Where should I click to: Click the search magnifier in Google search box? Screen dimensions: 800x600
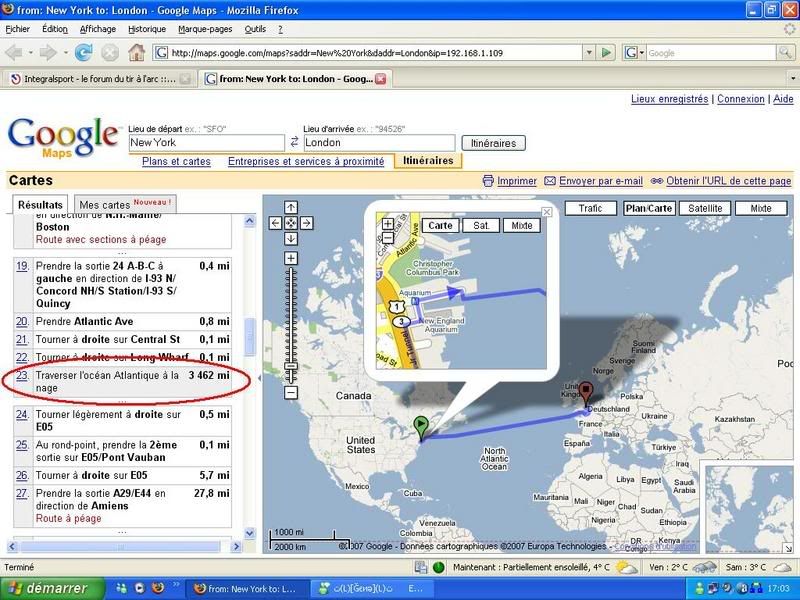click(785, 53)
